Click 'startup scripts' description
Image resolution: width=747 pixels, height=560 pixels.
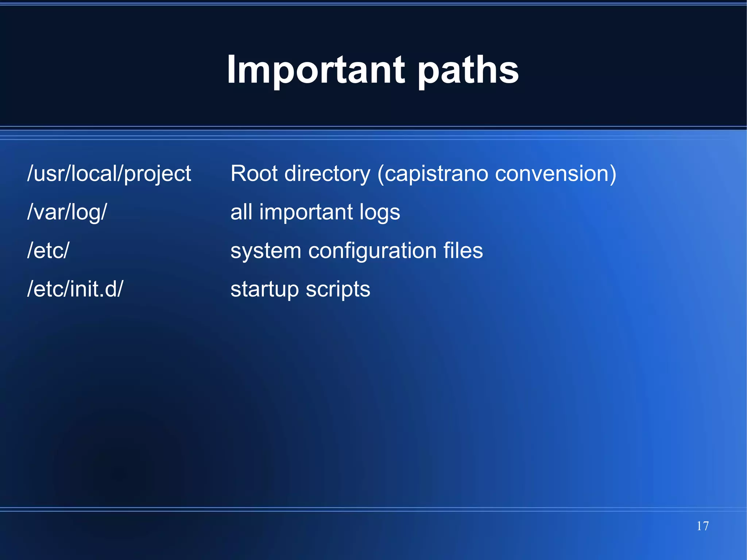300,289
